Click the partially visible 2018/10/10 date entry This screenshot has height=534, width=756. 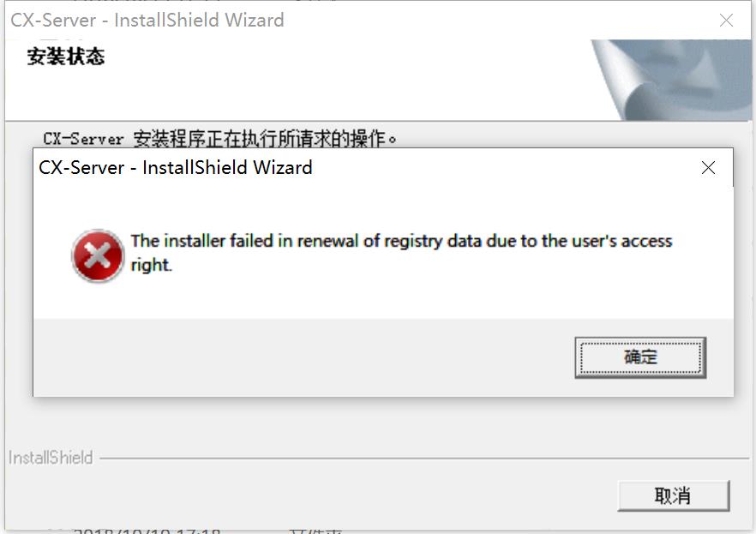click(147, 531)
